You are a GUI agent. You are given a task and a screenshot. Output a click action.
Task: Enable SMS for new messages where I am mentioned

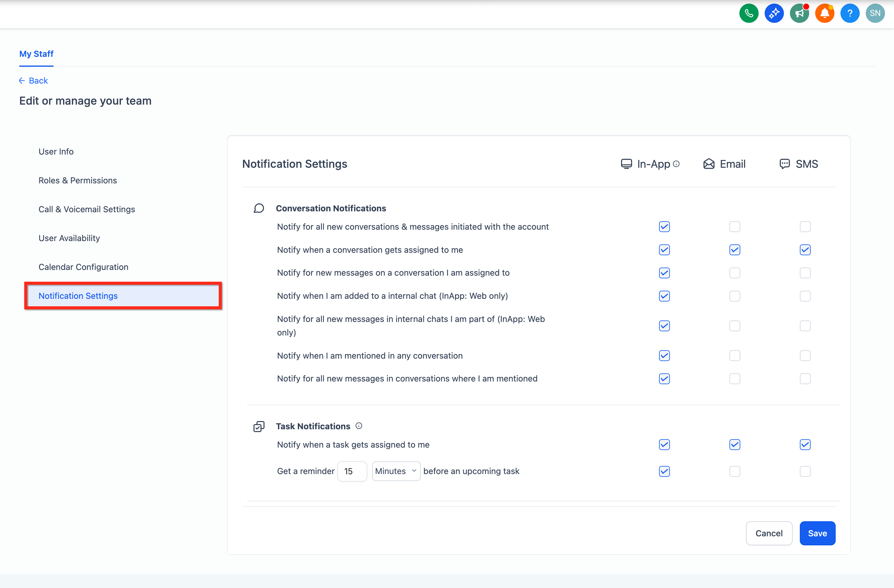805,379
